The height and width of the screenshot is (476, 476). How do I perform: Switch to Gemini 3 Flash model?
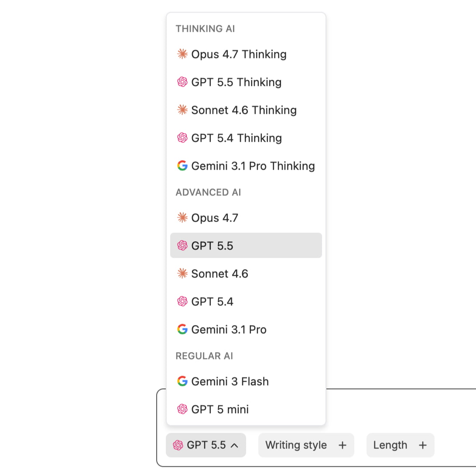click(246, 381)
